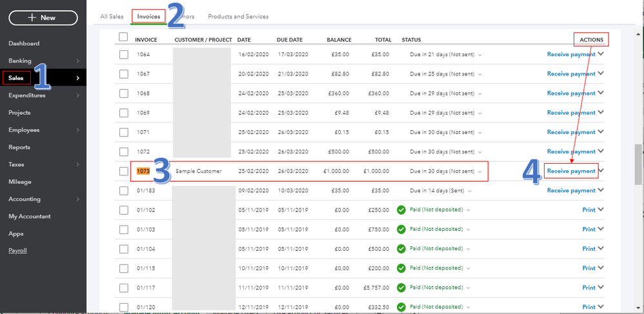Viewport: 644px width, 314px height.
Task: Open Dashboard in sidebar
Action: 24,43
